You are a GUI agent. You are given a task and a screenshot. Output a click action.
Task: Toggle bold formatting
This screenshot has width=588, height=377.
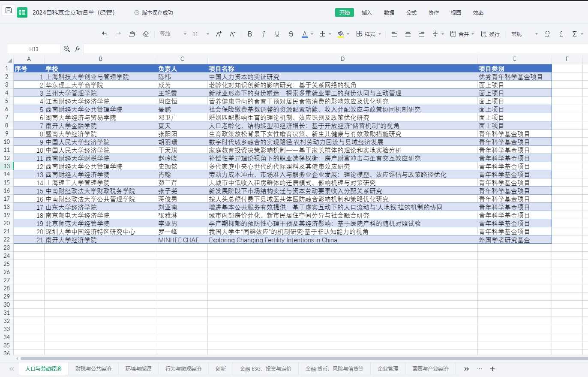(250, 34)
